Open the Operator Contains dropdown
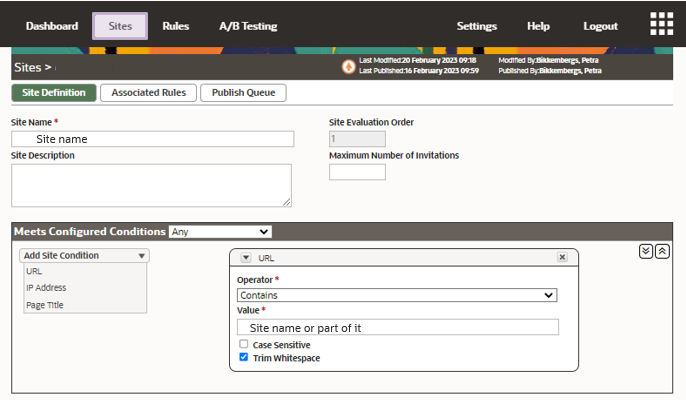Screen dimensions: 686x400 (x=397, y=295)
